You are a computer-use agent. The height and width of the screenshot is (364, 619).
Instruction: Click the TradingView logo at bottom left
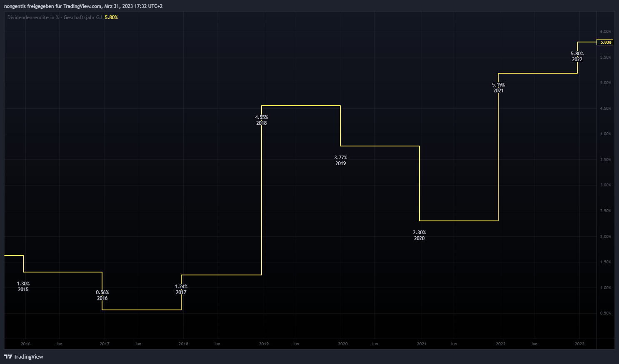[x=24, y=357]
